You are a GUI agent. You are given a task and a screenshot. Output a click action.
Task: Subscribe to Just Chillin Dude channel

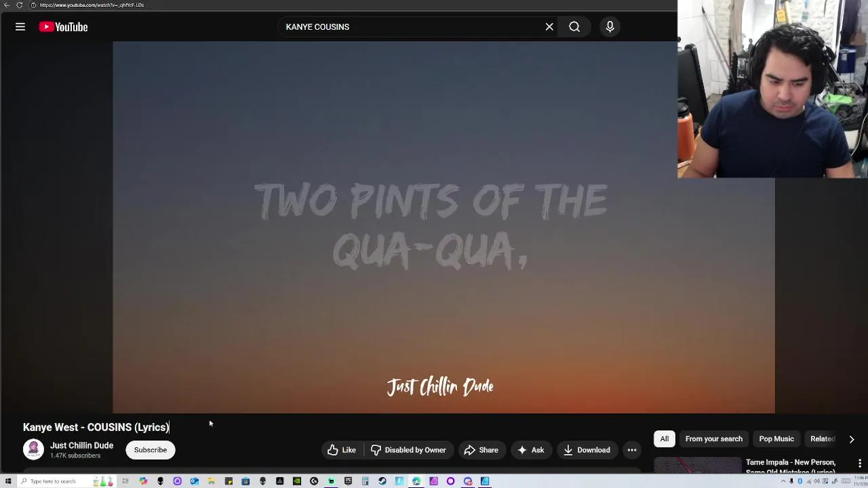(151, 450)
